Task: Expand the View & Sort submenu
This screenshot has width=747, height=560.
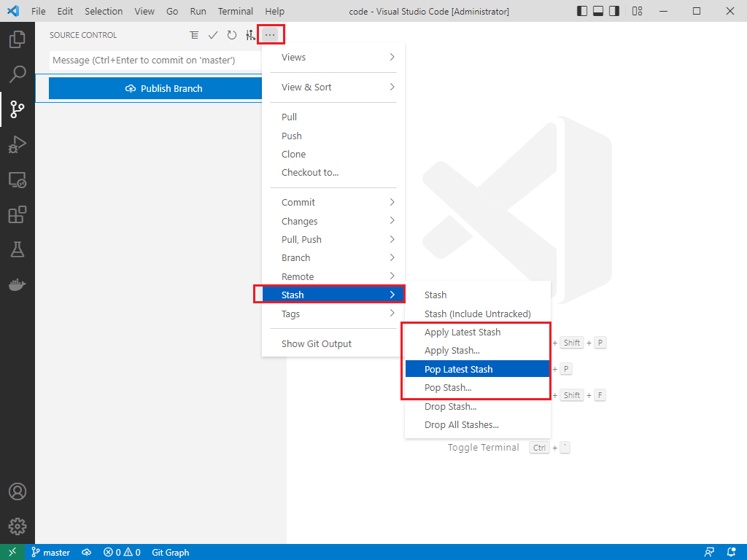Action: point(333,87)
